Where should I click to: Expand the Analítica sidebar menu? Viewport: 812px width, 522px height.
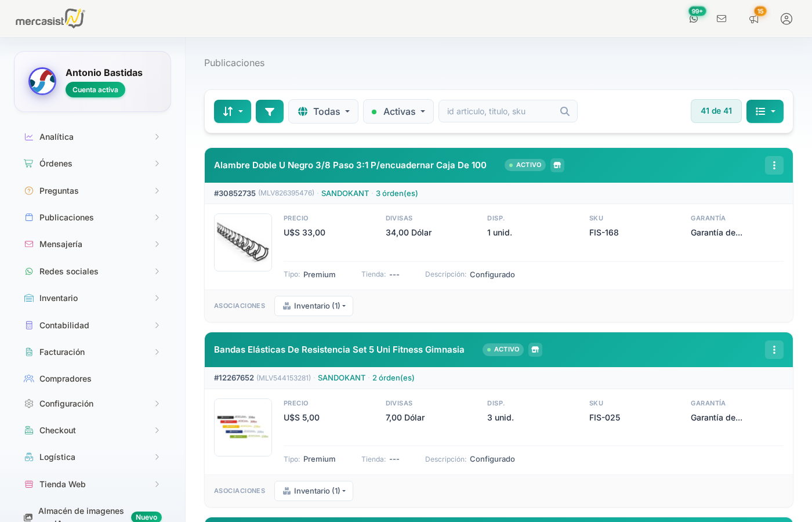coord(93,137)
